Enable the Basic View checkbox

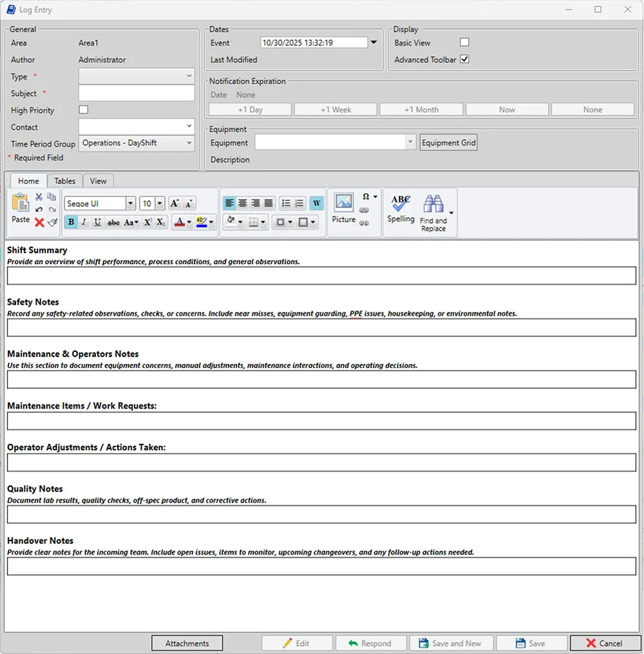click(464, 41)
